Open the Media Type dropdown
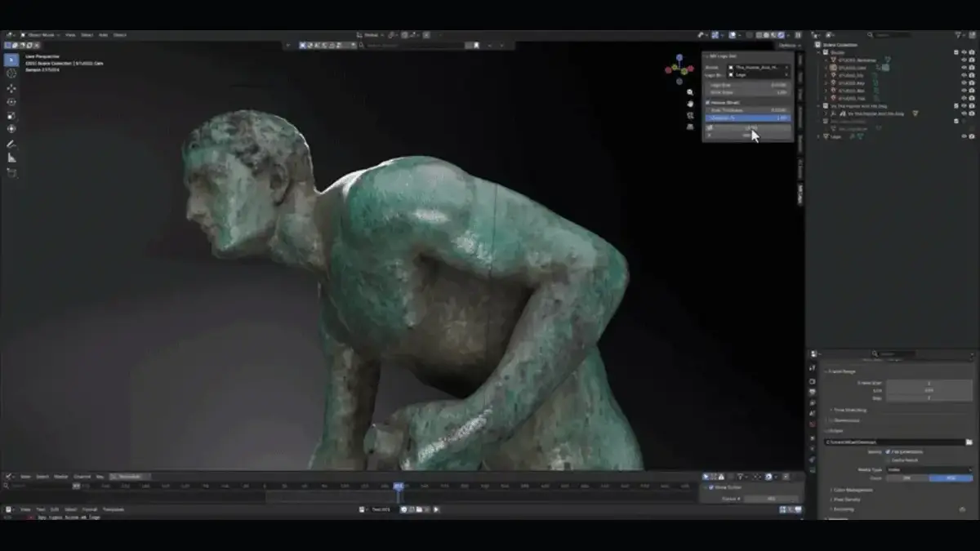 [x=929, y=470]
